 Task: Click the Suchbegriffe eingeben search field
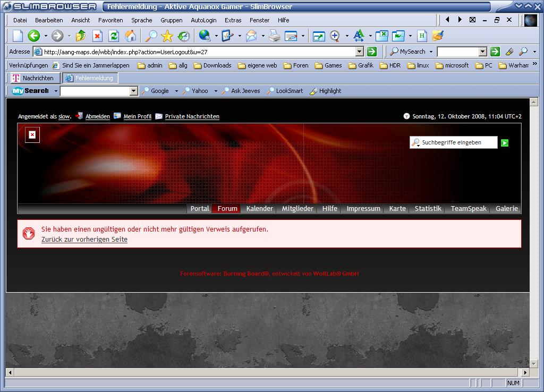458,142
